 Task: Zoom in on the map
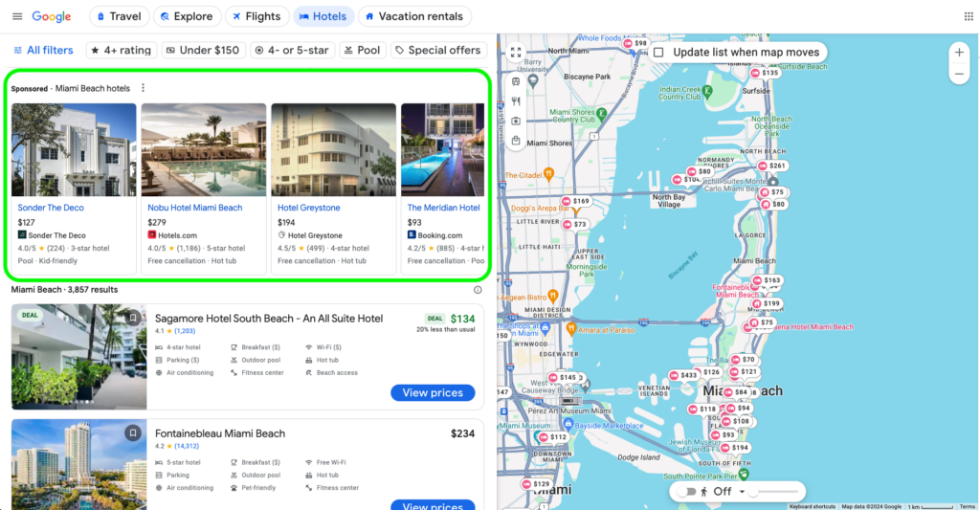click(x=959, y=53)
